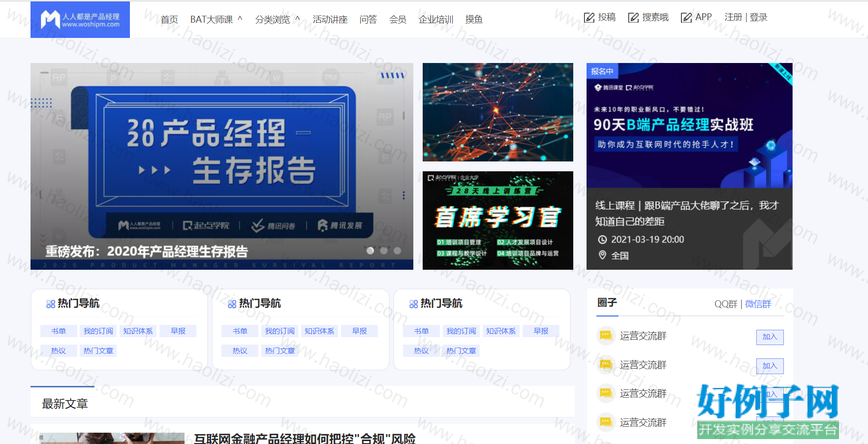Expand the BAT大师课 dropdown caret
Image resolution: width=868 pixels, height=444 pixels.
(x=240, y=19)
